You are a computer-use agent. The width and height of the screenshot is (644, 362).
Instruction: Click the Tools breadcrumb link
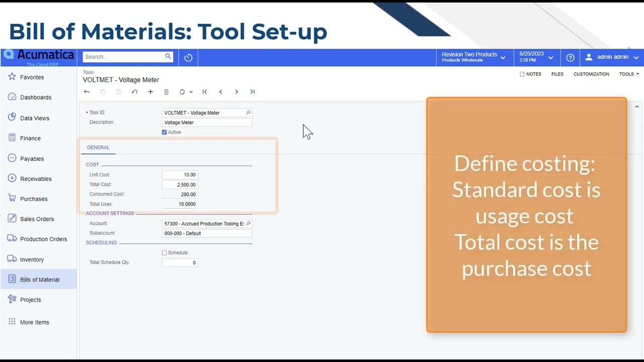tap(89, 72)
